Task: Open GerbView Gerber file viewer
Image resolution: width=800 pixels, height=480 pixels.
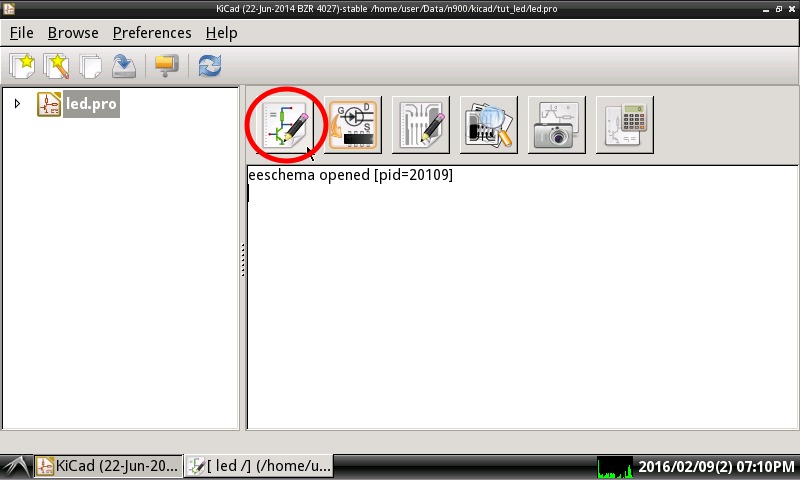Action: pos(489,125)
